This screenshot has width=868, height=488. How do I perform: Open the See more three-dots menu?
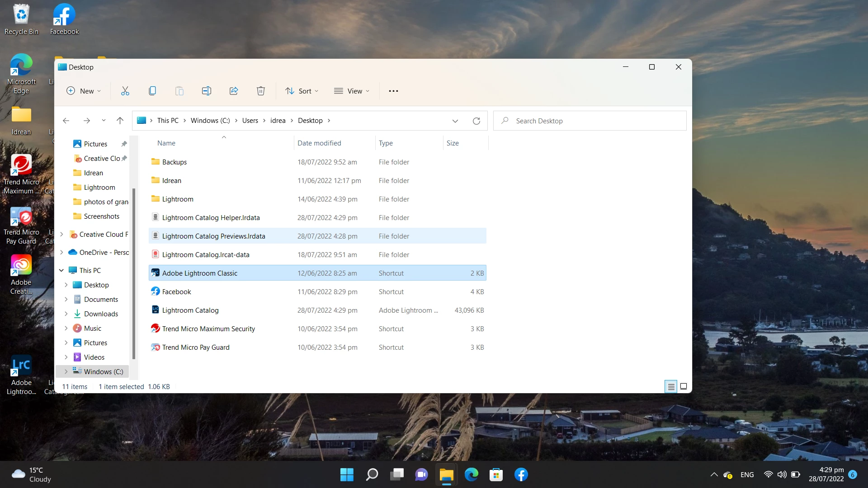393,91
